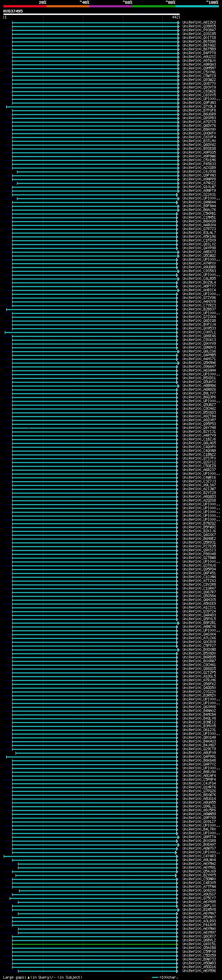Click hit UniRef100_B4FPT8
The height and width of the screenshot is (980, 222).
tap(199, 53)
